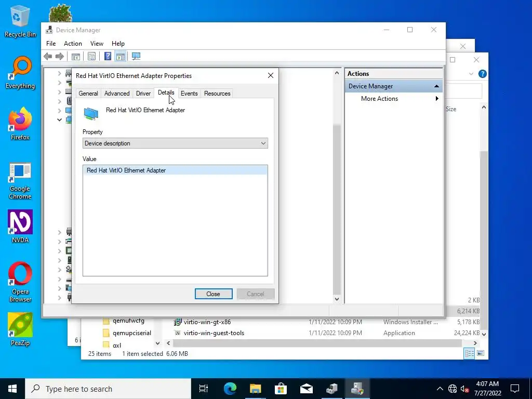The width and height of the screenshot is (532, 399).
Task: Click the blue Help question-mark toolbar icon
Action: point(108,56)
